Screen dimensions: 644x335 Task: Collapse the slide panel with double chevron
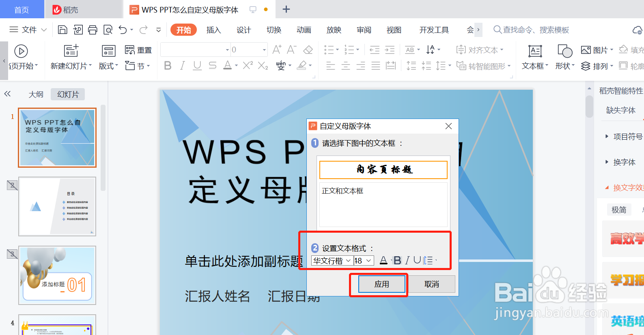7,94
